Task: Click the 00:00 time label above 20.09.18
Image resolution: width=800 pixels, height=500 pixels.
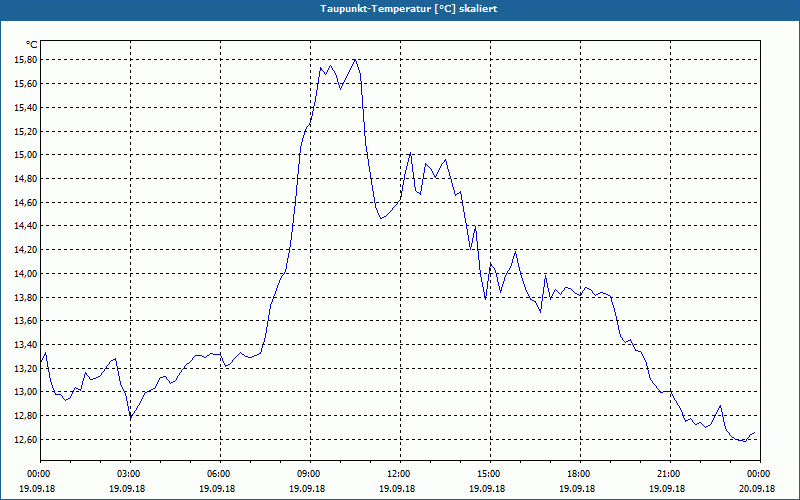Action: tap(760, 474)
